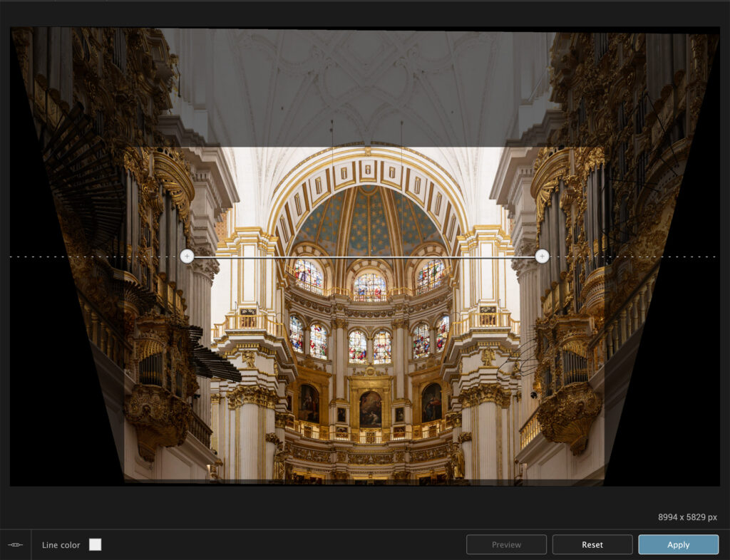Click the dotted guide left of left handle
This screenshot has height=560, width=730.
tap(93, 256)
